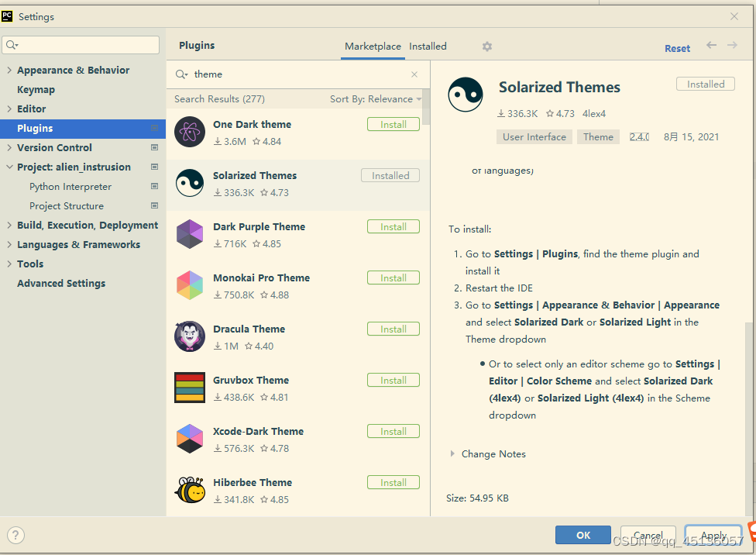The height and width of the screenshot is (555, 756).
Task: Click the large Solarized Themes logo in details pane
Action: [466, 95]
